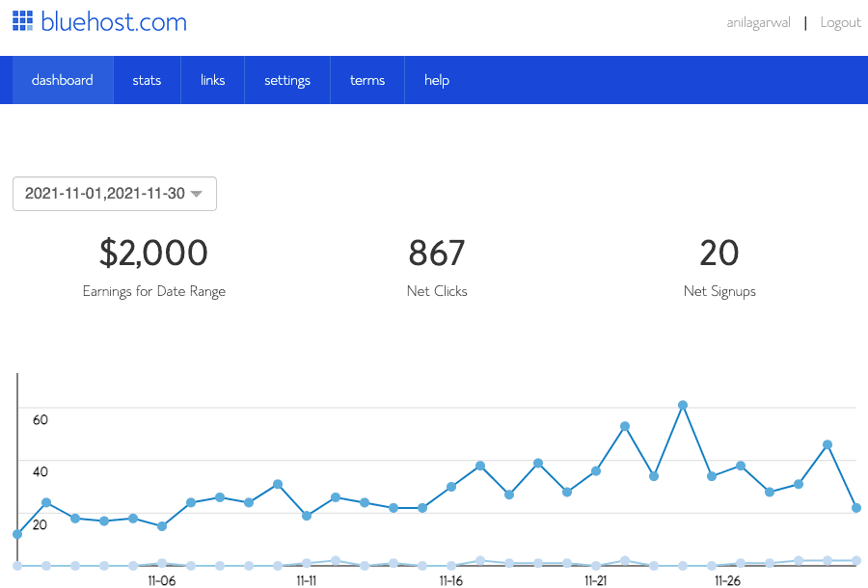Click the Logout link
Image resolution: width=868 pixels, height=588 pixels.
pyautogui.click(x=840, y=21)
